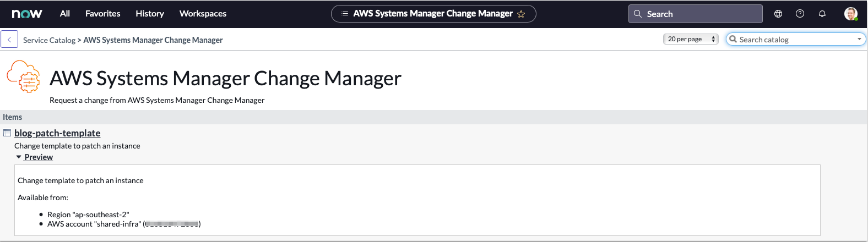The height and width of the screenshot is (242, 868).
Task: Open the Workspaces menu
Action: click(x=203, y=14)
